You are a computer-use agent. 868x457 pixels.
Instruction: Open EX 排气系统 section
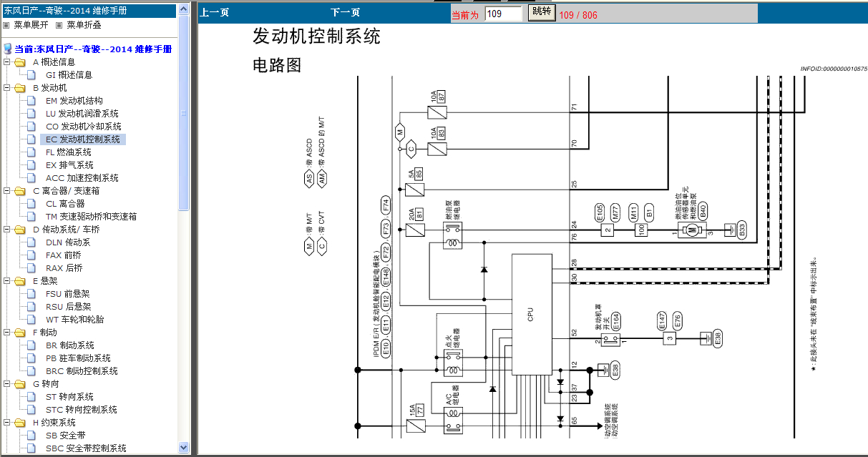click(69, 165)
